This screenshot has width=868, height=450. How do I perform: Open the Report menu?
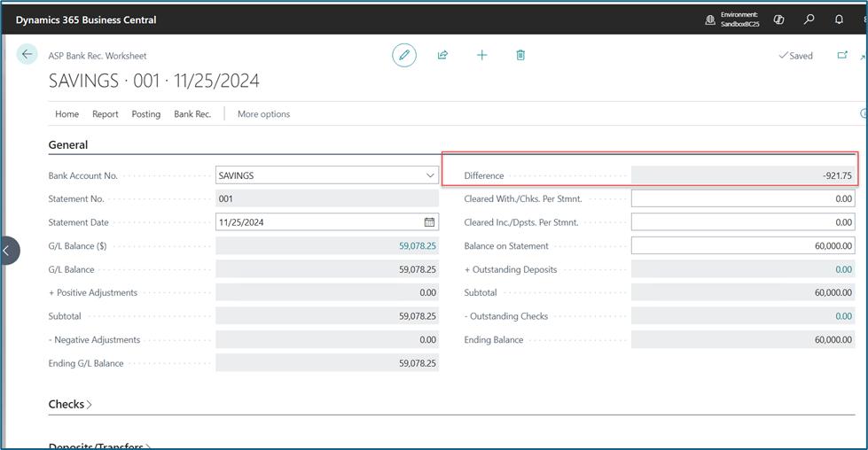pyautogui.click(x=106, y=114)
